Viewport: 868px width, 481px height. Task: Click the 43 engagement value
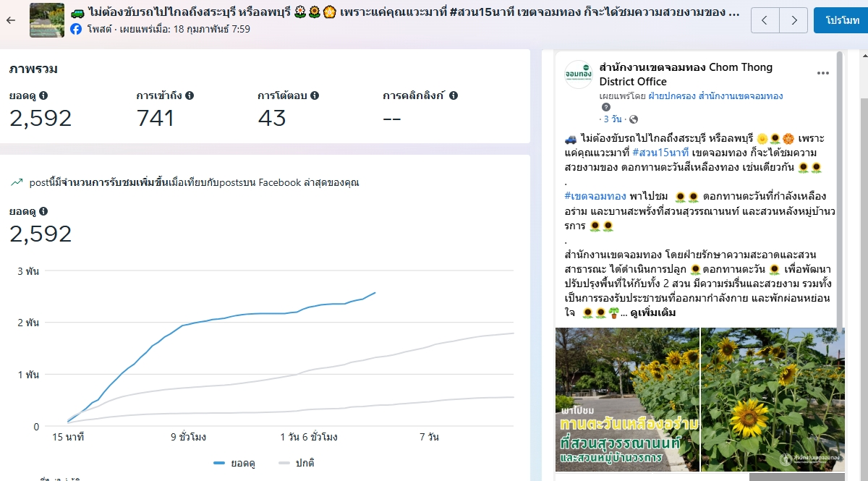pyautogui.click(x=272, y=118)
